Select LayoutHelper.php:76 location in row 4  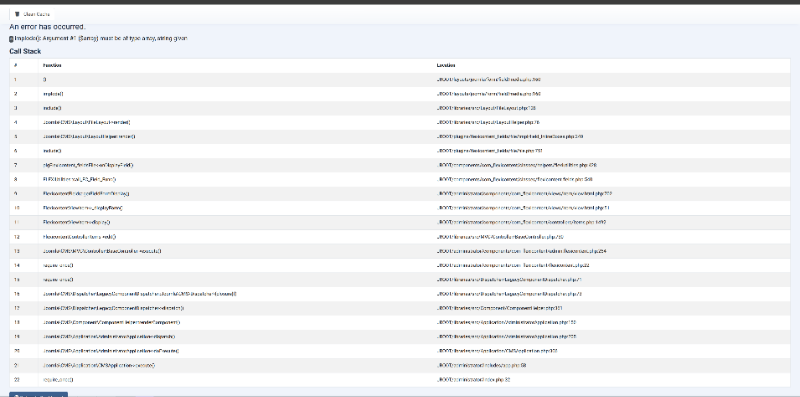click(x=488, y=122)
